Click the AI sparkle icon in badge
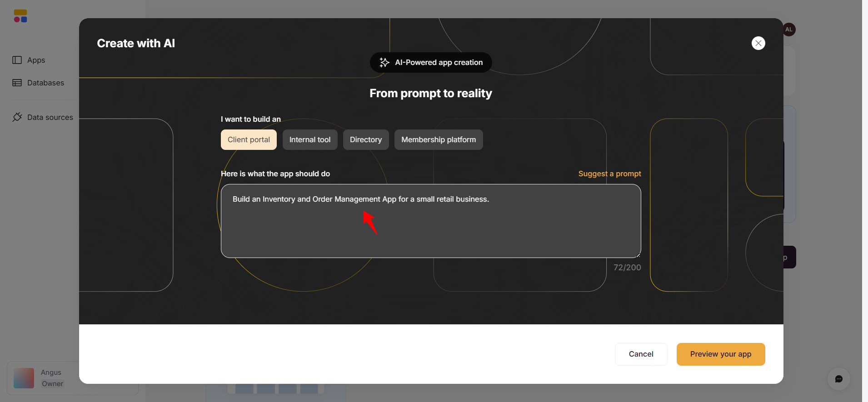This screenshot has width=868, height=402. coord(384,62)
